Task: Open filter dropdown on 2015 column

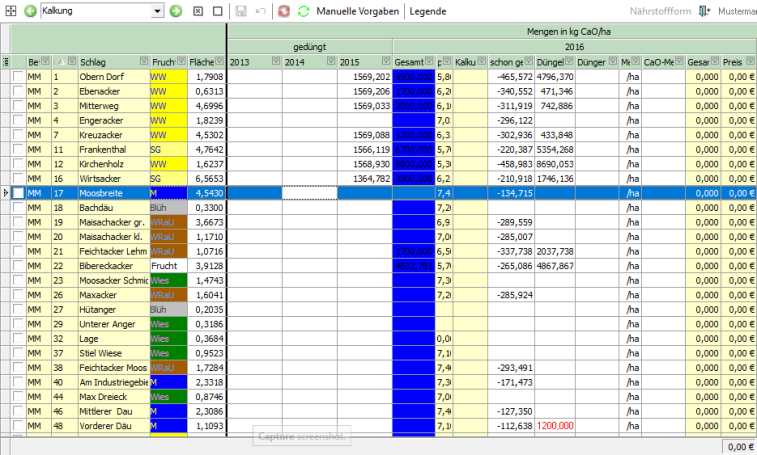Action: [x=386, y=61]
